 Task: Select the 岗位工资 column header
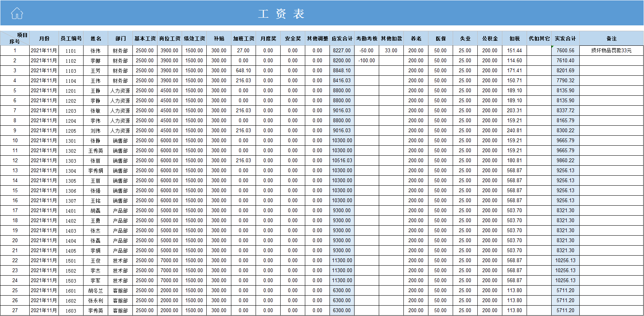coord(170,38)
